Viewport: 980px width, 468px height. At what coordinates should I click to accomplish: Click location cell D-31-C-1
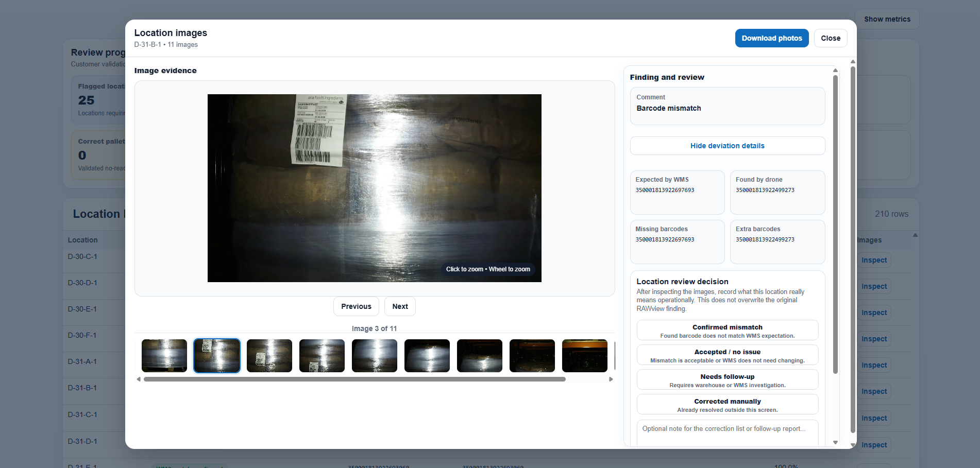point(82,414)
